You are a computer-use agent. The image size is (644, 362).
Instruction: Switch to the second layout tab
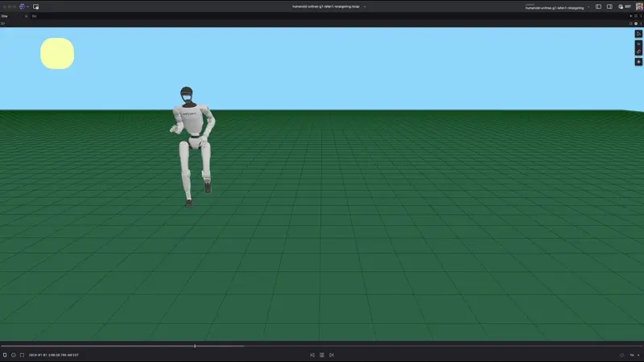[35, 15]
